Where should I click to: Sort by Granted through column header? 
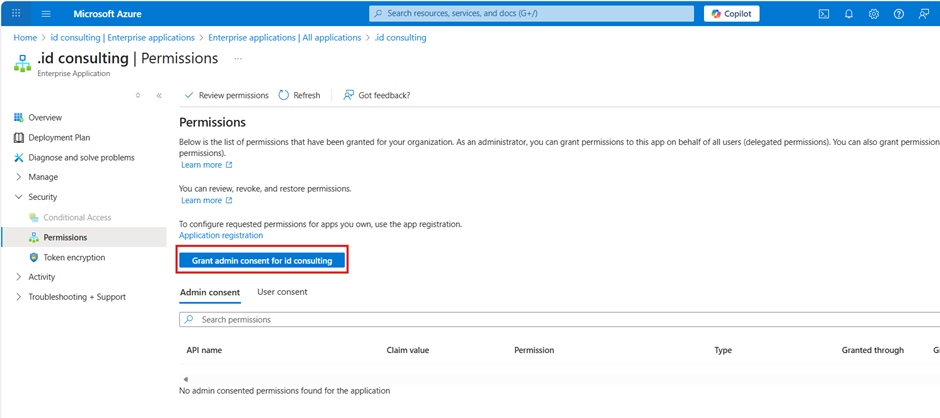873,350
